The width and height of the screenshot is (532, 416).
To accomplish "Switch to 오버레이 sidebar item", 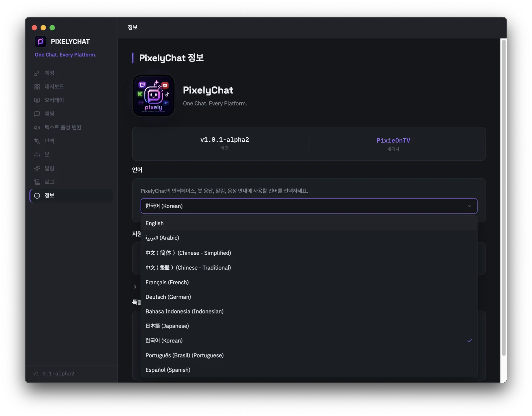I will point(71,100).
